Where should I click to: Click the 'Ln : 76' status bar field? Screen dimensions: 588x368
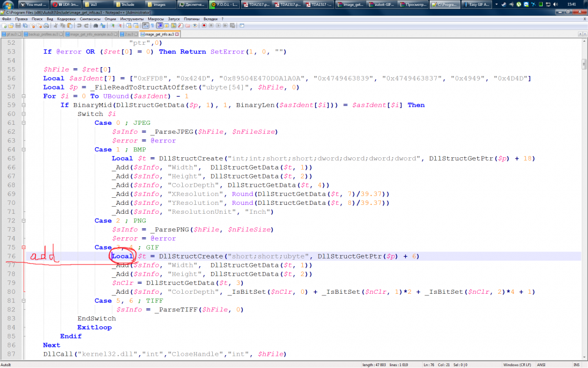[x=429, y=364]
